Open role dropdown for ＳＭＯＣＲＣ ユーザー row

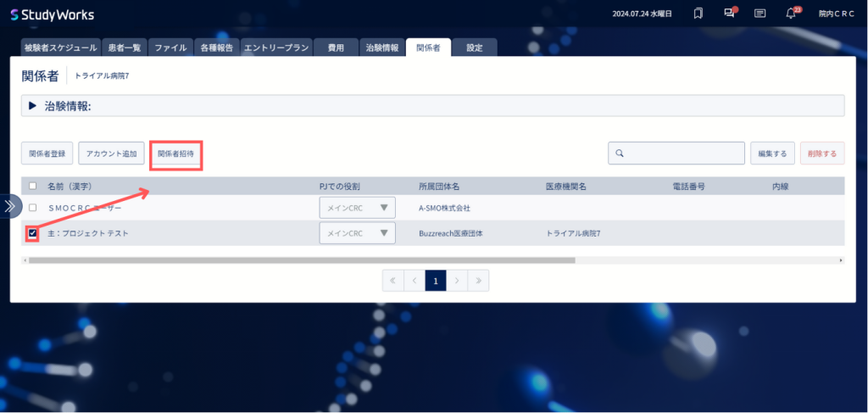(x=358, y=208)
